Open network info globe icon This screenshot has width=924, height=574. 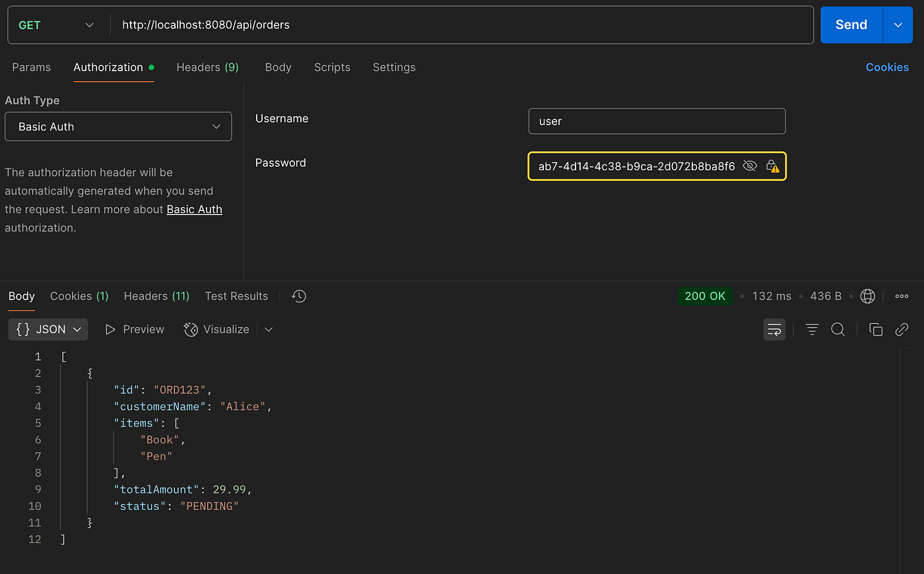868,296
